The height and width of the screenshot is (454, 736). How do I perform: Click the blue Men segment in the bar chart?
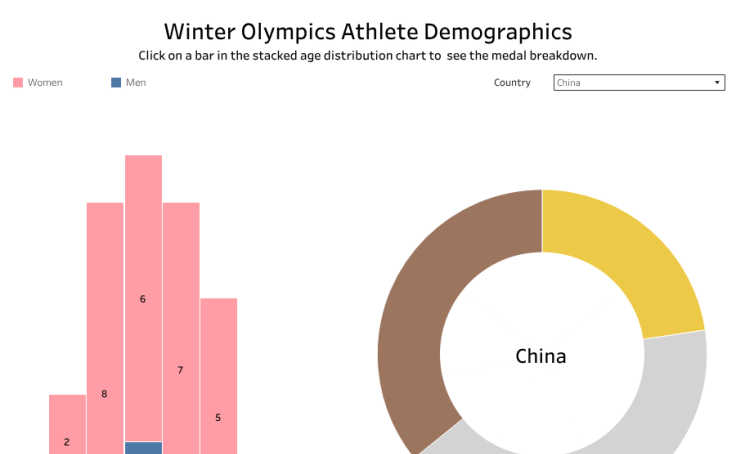point(143,448)
